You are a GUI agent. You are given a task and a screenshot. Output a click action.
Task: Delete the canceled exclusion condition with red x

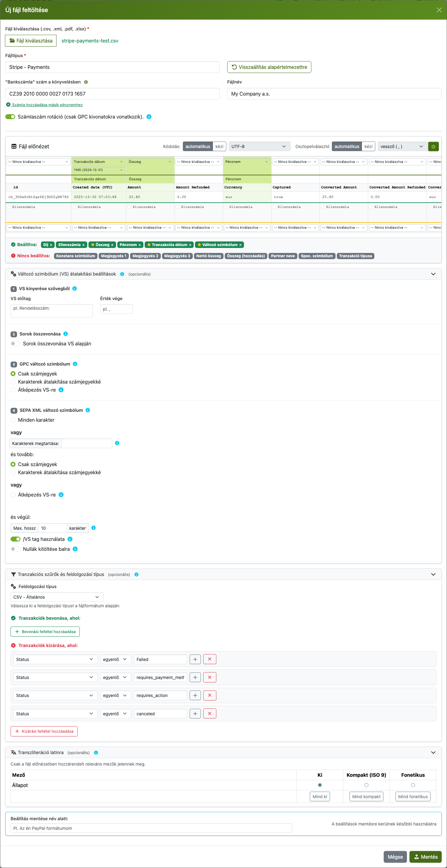210,713
